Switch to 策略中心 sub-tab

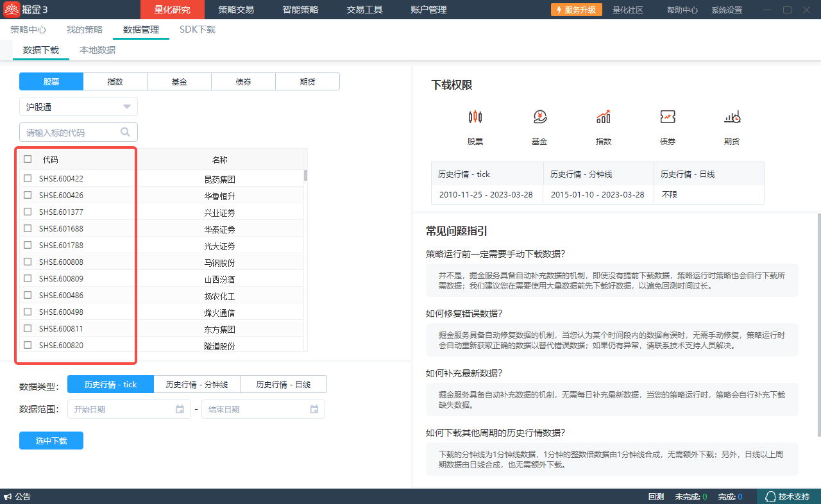click(x=28, y=29)
